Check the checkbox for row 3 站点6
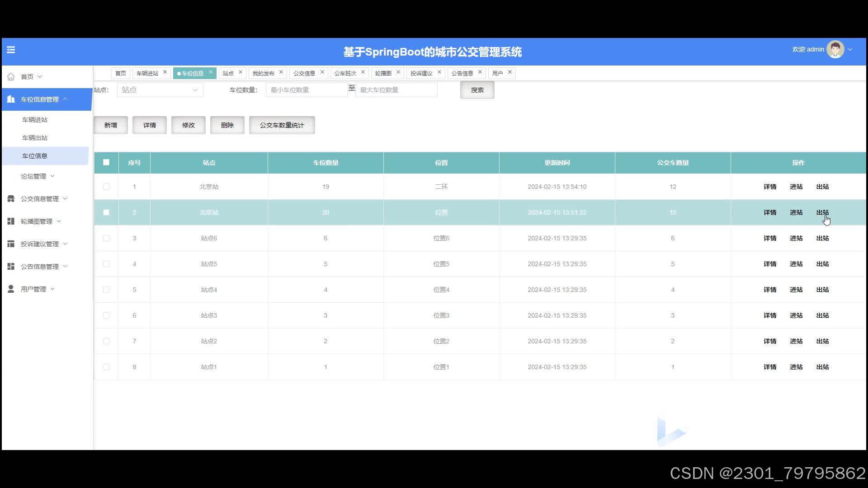The image size is (868, 488). point(106,238)
